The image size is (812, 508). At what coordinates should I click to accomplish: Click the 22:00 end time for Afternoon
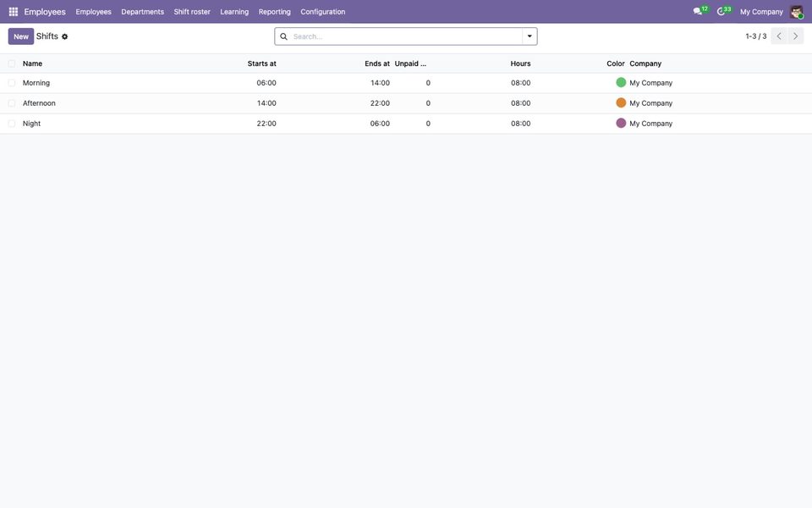click(380, 103)
